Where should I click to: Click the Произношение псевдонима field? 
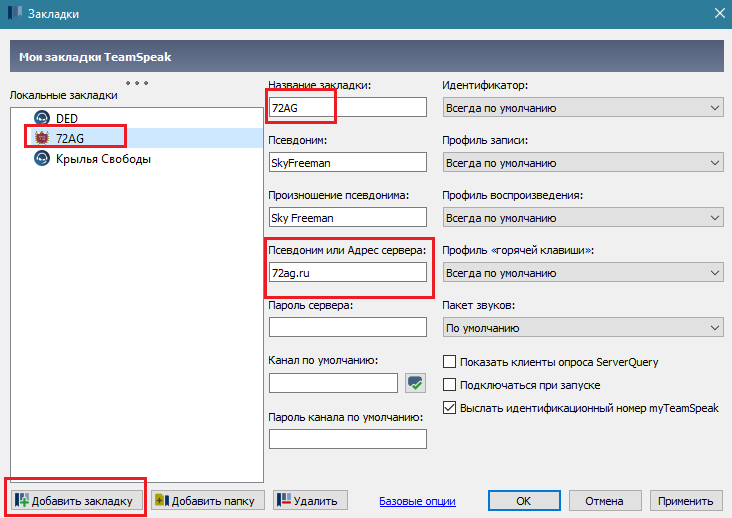[x=348, y=217]
